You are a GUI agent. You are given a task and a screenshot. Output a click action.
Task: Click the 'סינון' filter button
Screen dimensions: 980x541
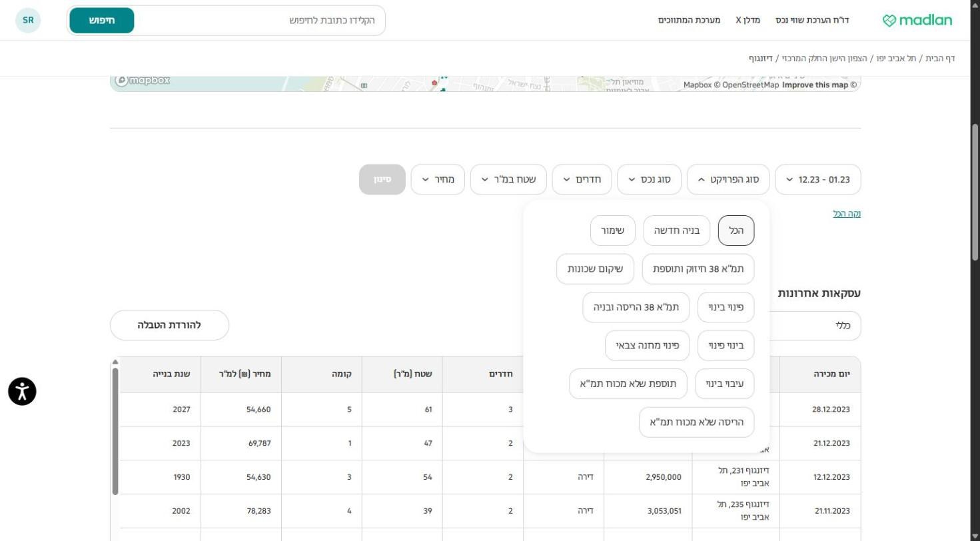point(382,179)
